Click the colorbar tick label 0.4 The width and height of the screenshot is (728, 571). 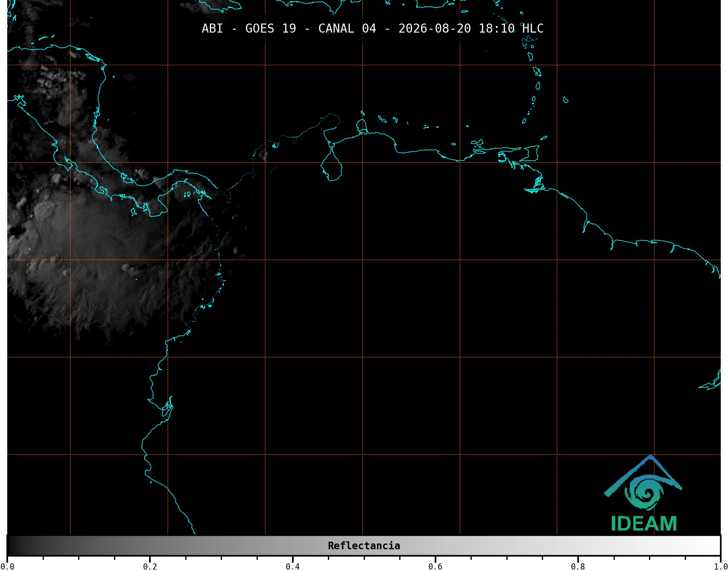click(x=293, y=566)
